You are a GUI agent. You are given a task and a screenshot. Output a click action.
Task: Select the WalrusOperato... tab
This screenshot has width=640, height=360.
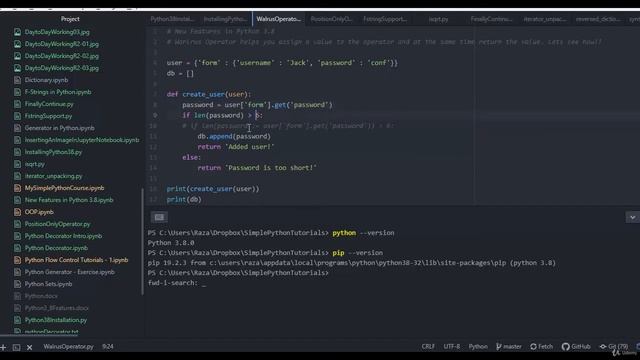coord(278,19)
